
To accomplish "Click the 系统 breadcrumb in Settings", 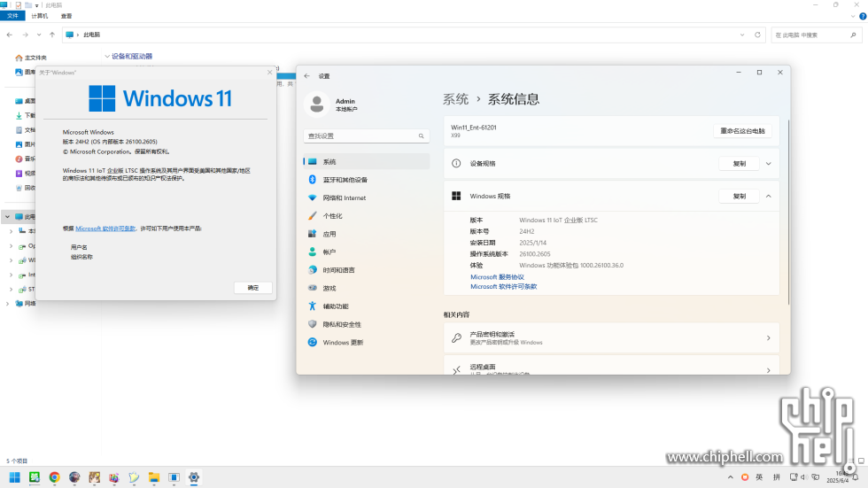I will tap(455, 99).
